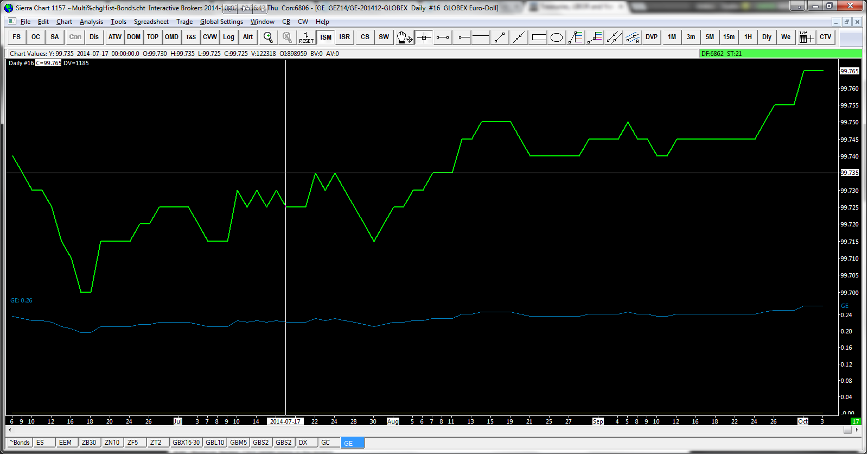Open the T&S time and sales button
This screenshot has width=868, height=454.
click(191, 37)
